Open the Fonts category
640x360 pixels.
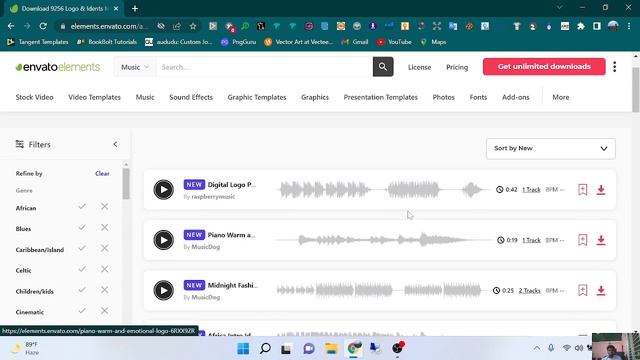click(x=478, y=97)
